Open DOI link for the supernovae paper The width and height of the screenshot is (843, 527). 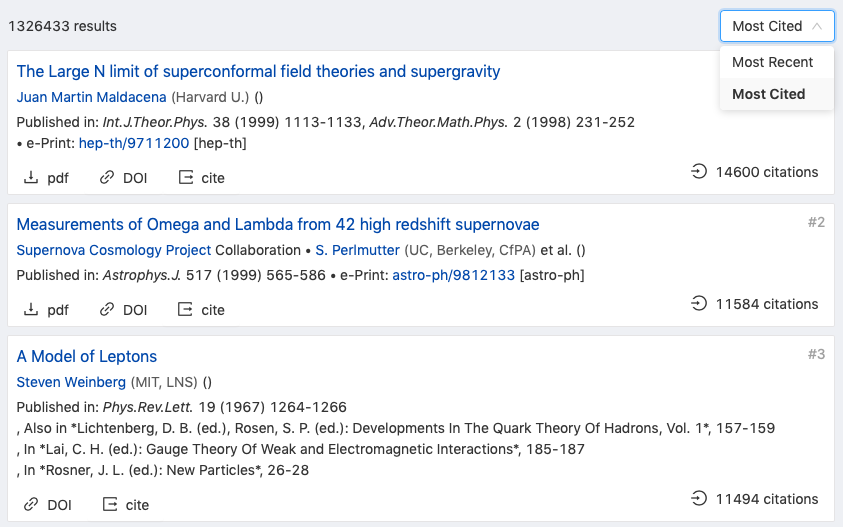[123, 310]
